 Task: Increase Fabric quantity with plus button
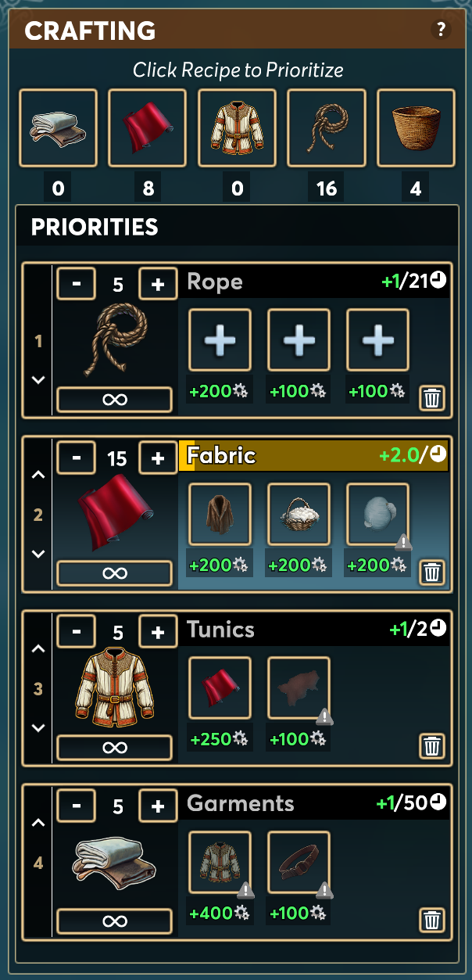[158, 458]
